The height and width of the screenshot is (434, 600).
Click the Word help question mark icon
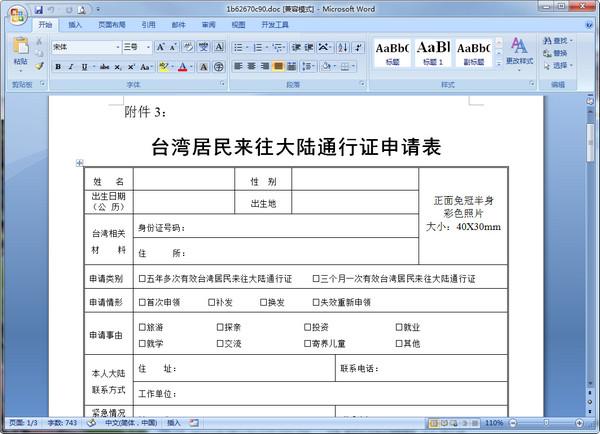point(589,25)
